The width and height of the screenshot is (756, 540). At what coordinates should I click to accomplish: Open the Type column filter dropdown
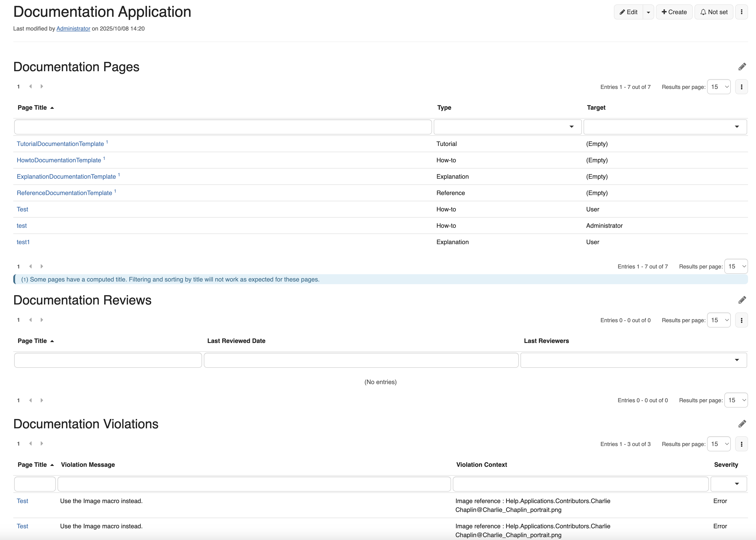pyautogui.click(x=507, y=127)
